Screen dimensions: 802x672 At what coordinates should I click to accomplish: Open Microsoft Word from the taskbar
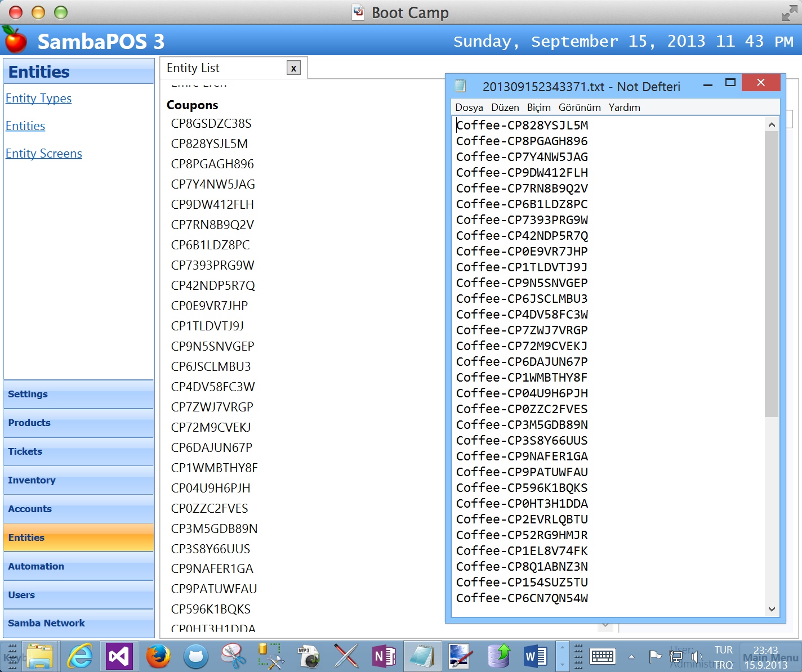pos(535,656)
